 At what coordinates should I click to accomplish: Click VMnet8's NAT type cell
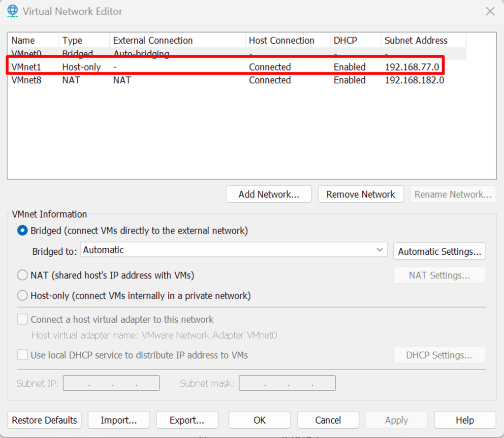pos(71,80)
